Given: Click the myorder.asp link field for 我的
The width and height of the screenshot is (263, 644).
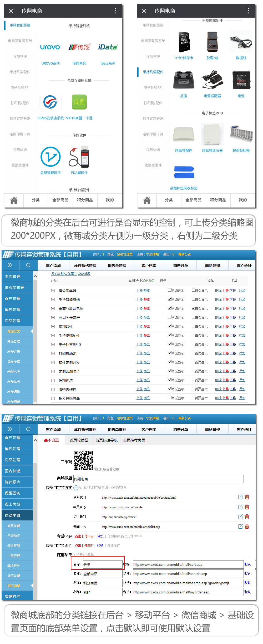Looking at the screenshot, I should click(188, 592).
